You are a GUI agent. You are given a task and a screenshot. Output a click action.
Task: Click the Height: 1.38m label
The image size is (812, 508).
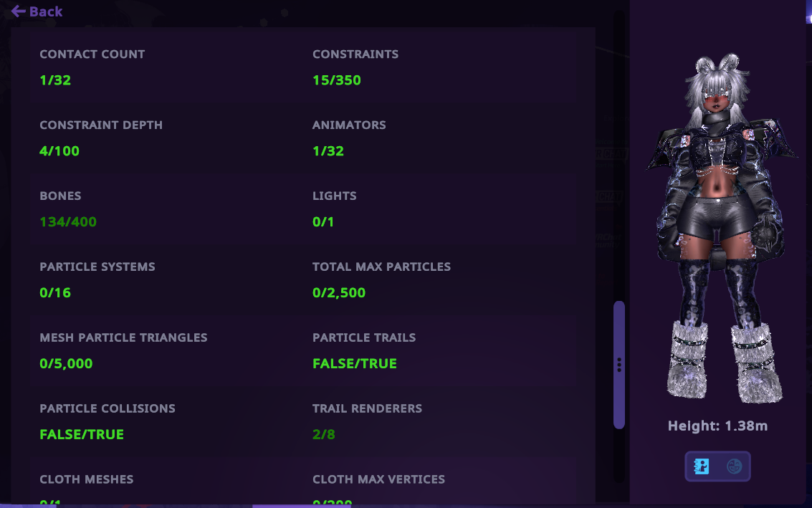[x=717, y=426]
